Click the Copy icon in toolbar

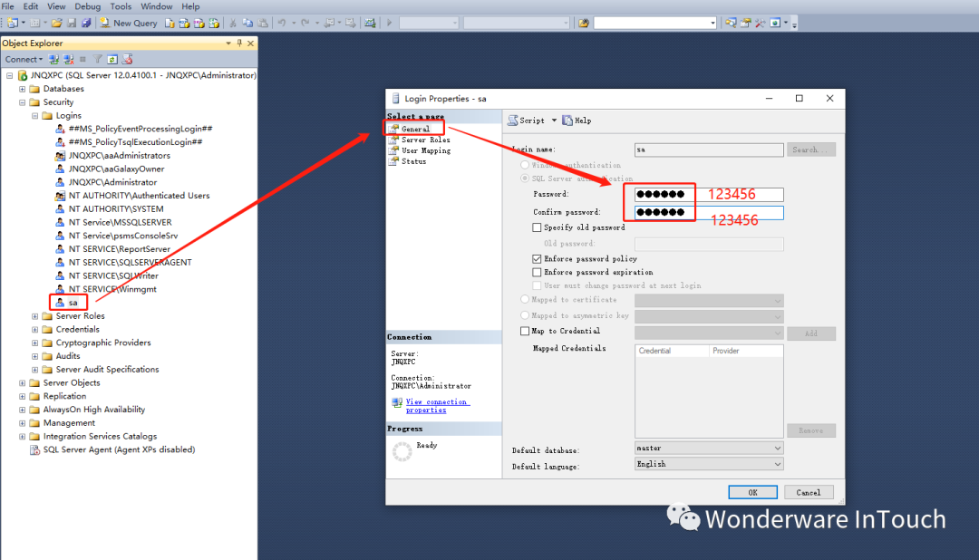(x=247, y=23)
